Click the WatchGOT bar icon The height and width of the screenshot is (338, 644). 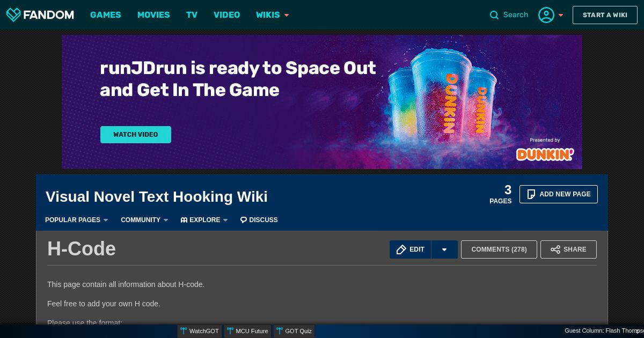tap(184, 331)
